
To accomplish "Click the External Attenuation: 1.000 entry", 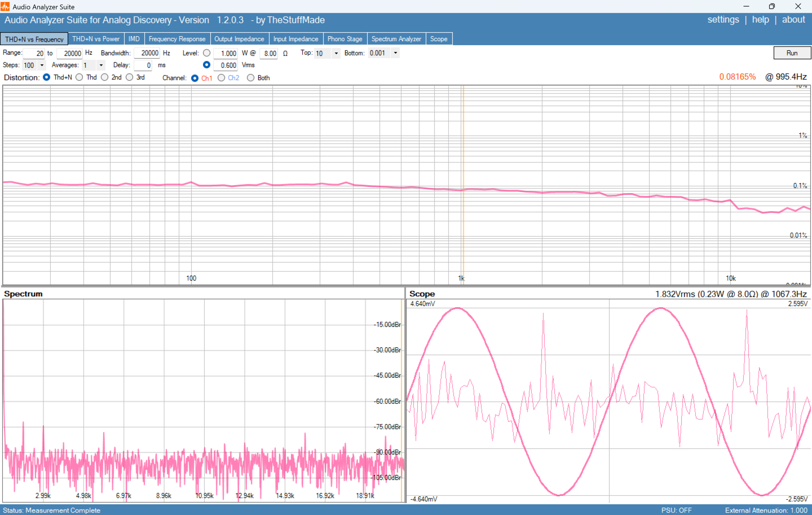I will point(766,510).
